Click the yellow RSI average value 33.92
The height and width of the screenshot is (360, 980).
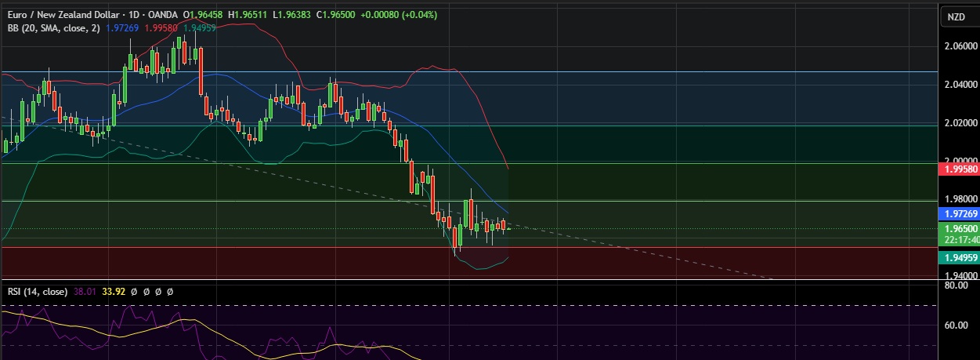coord(114,291)
